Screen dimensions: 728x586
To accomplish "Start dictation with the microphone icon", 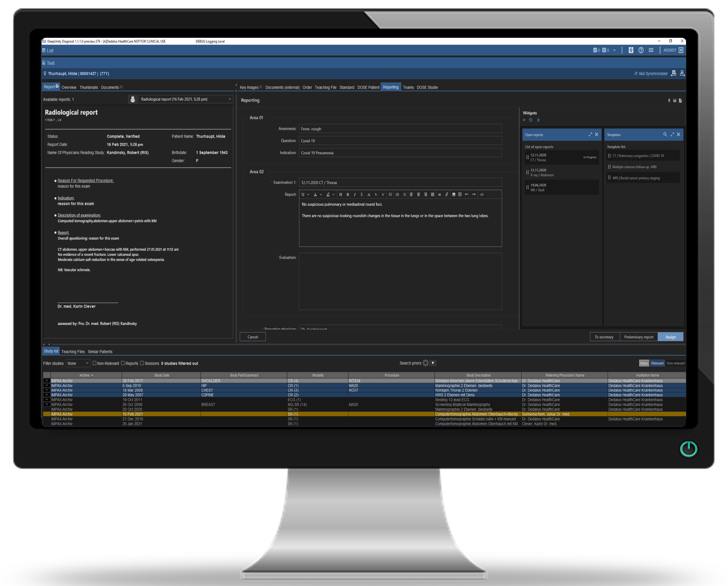I will (x=669, y=100).
